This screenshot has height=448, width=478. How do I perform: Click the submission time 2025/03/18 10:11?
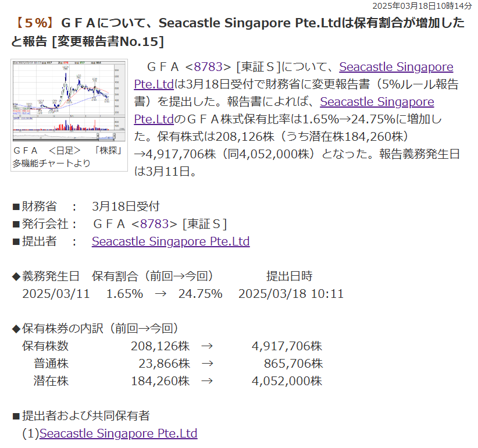click(x=291, y=294)
